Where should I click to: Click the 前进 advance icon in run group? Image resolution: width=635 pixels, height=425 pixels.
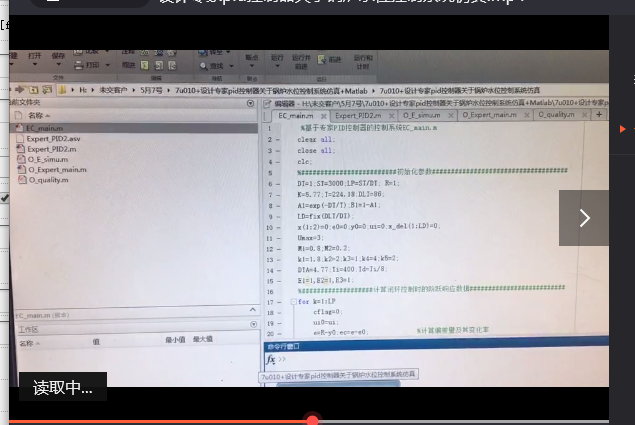pos(322,60)
